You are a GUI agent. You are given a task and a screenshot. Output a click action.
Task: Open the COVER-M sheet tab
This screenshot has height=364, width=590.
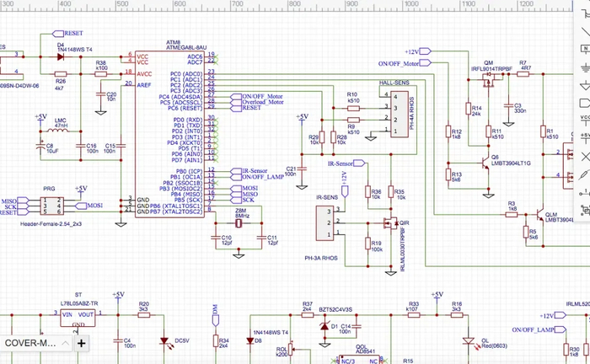pyautogui.click(x=32, y=344)
